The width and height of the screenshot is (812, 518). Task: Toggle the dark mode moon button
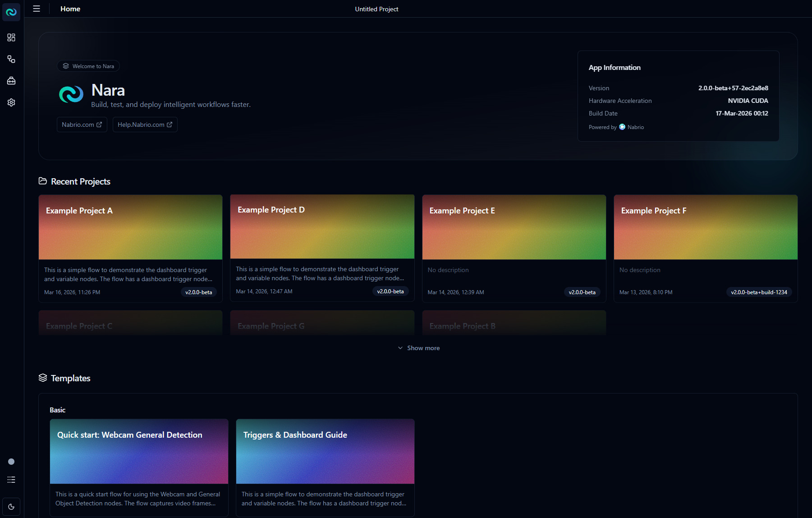click(11, 507)
